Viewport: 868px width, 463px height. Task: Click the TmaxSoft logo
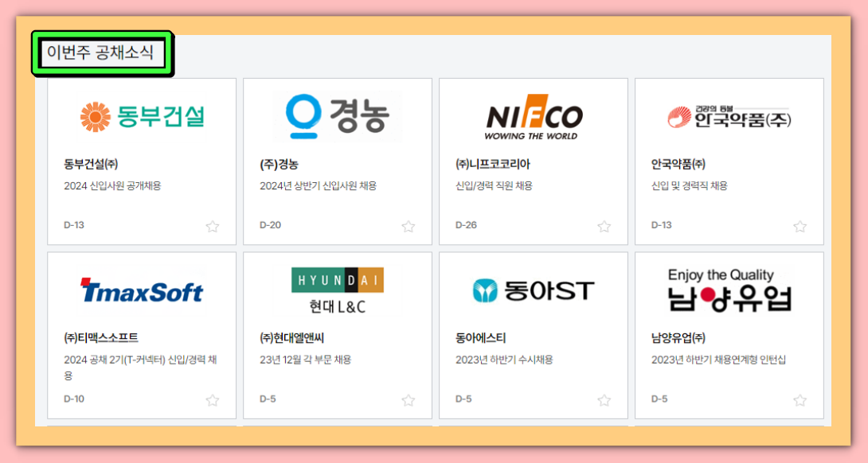(143, 290)
